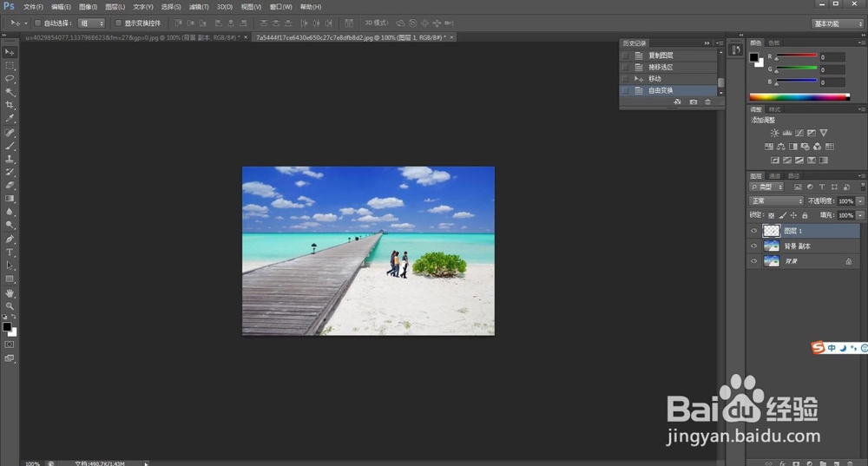868x466 pixels.
Task: Click the color spectrum ramp bar
Action: click(799, 97)
